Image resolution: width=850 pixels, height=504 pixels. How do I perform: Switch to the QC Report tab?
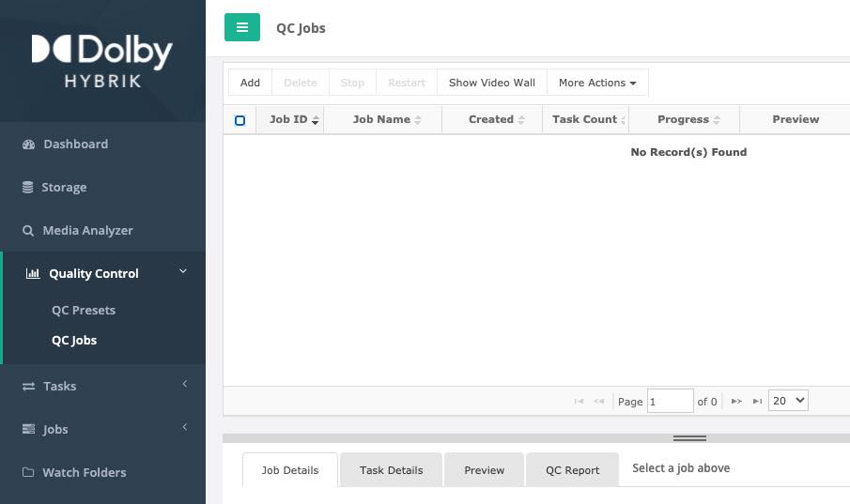(572, 470)
